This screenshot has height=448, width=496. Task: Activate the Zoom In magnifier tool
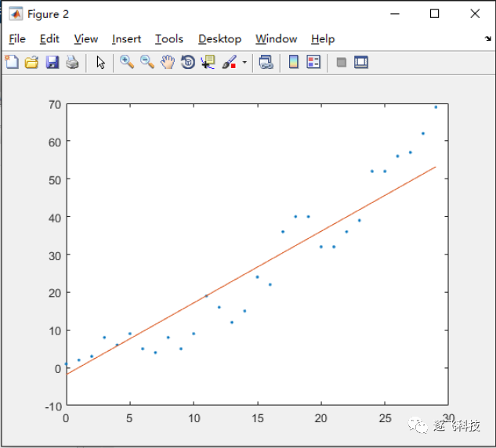pos(127,62)
